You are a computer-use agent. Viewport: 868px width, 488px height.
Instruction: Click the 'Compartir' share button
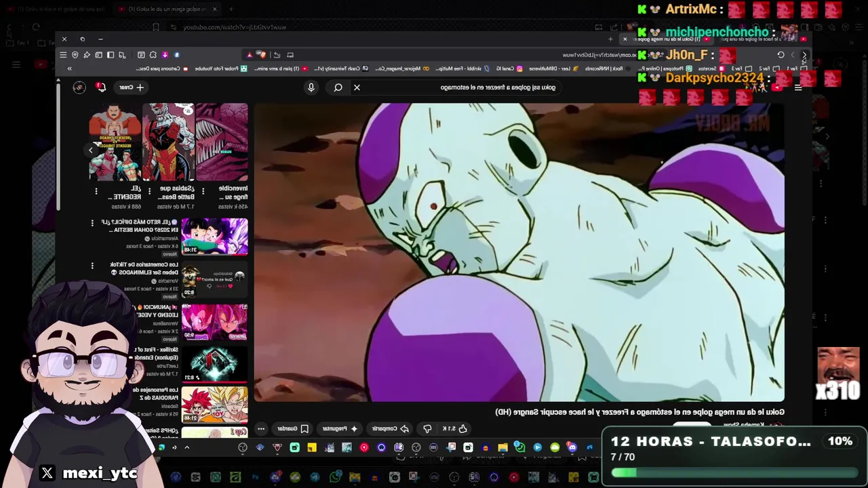pos(390,428)
